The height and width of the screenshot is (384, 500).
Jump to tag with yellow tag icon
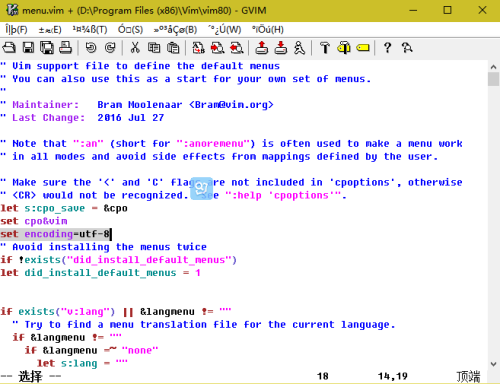tap(363, 48)
